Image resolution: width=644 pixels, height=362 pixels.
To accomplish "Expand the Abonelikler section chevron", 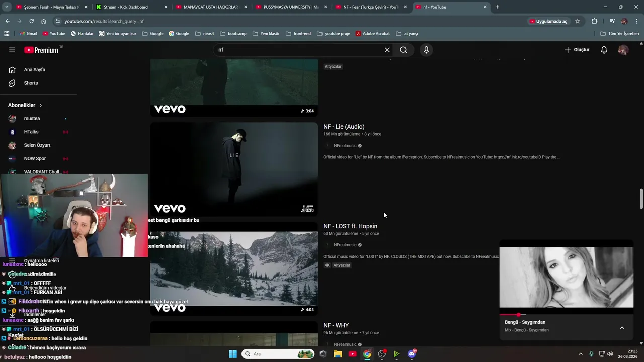I will pyautogui.click(x=41, y=105).
